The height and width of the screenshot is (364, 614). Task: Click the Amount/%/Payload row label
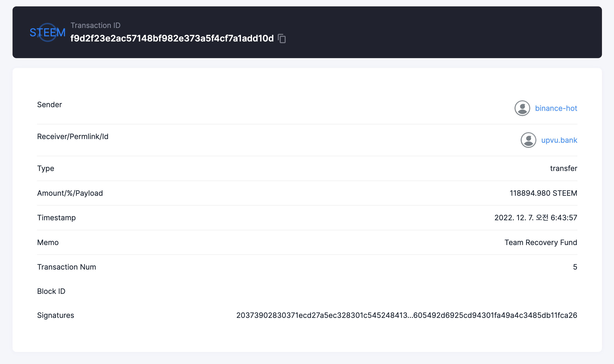pos(70,193)
